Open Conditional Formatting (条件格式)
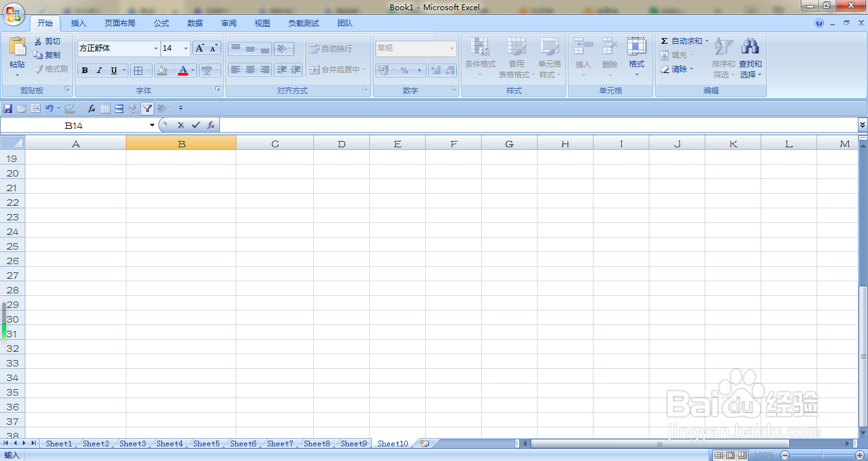 click(480, 57)
